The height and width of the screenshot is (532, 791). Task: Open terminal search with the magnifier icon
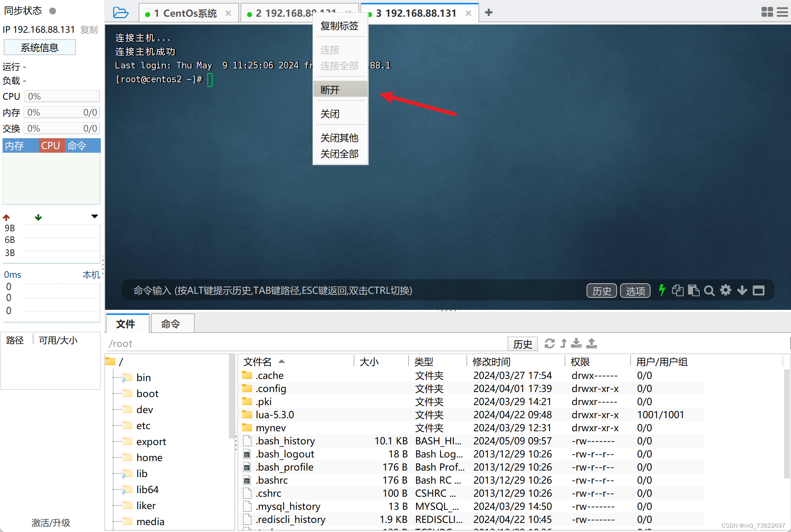point(709,290)
